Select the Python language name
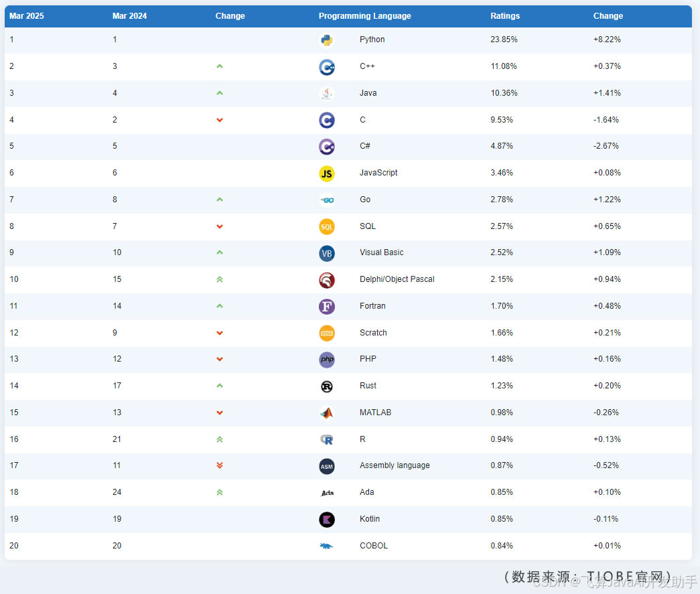This screenshot has width=700, height=594. (372, 40)
